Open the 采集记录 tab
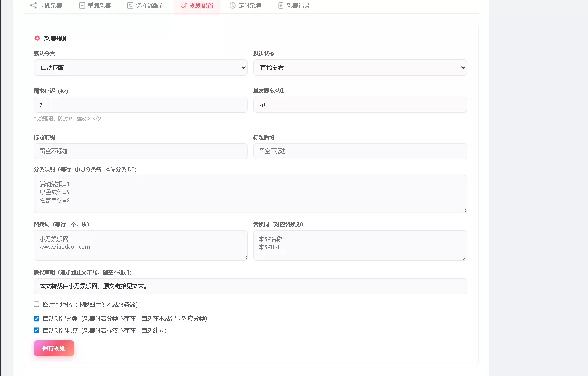Image resolution: width=588 pixels, height=376 pixels. (x=294, y=5)
